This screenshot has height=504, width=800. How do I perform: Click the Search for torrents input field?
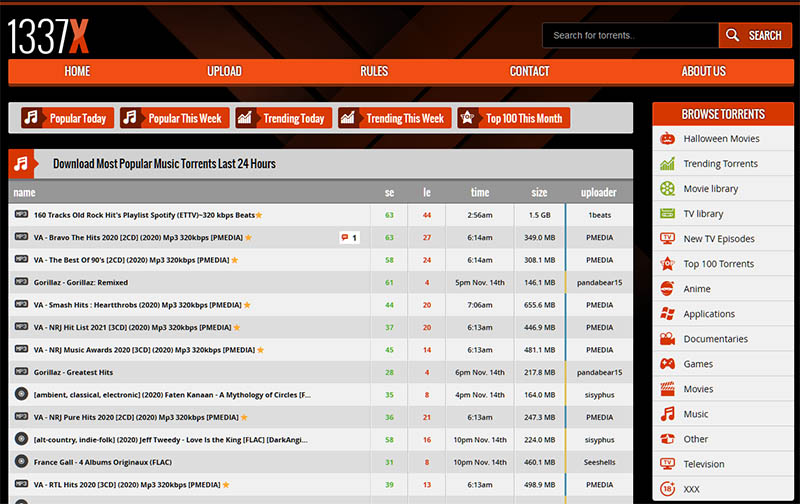pos(631,35)
